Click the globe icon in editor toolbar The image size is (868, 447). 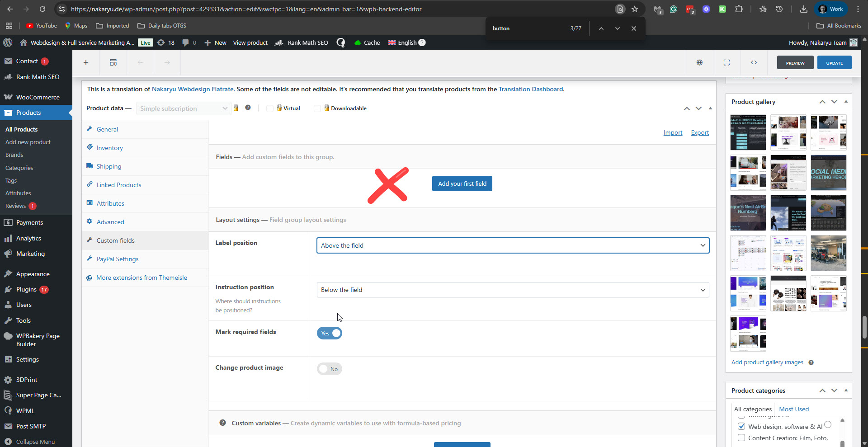(x=699, y=62)
